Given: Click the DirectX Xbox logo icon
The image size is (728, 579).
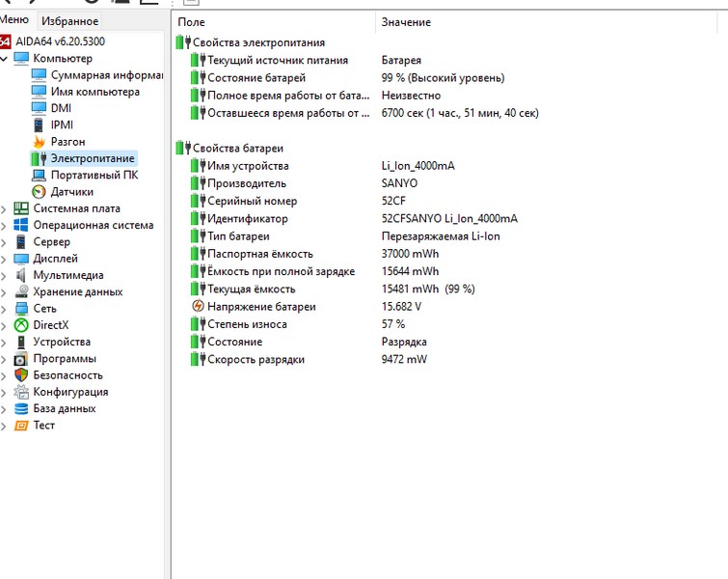Looking at the screenshot, I should point(21,325).
